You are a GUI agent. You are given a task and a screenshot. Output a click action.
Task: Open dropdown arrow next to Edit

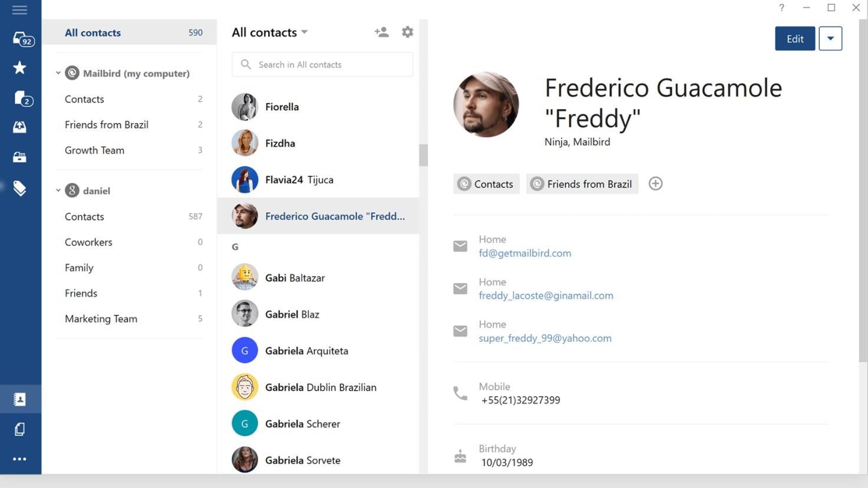(830, 39)
